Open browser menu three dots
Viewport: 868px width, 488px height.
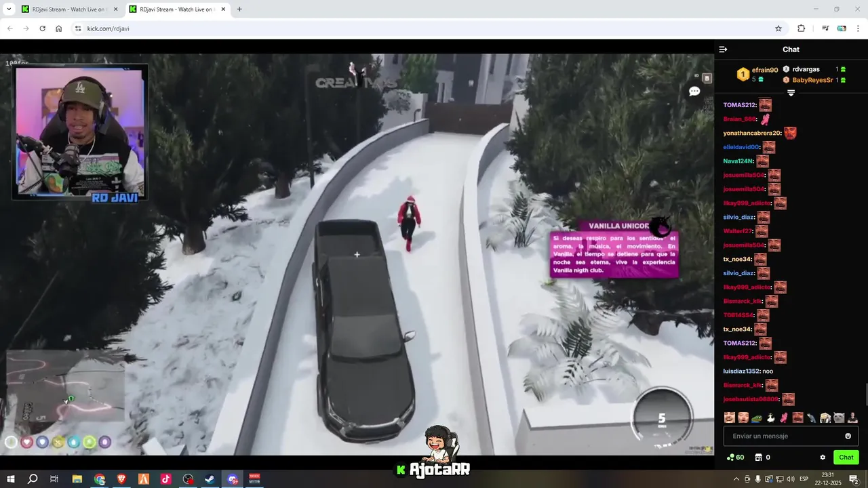pyautogui.click(x=859, y=28)
